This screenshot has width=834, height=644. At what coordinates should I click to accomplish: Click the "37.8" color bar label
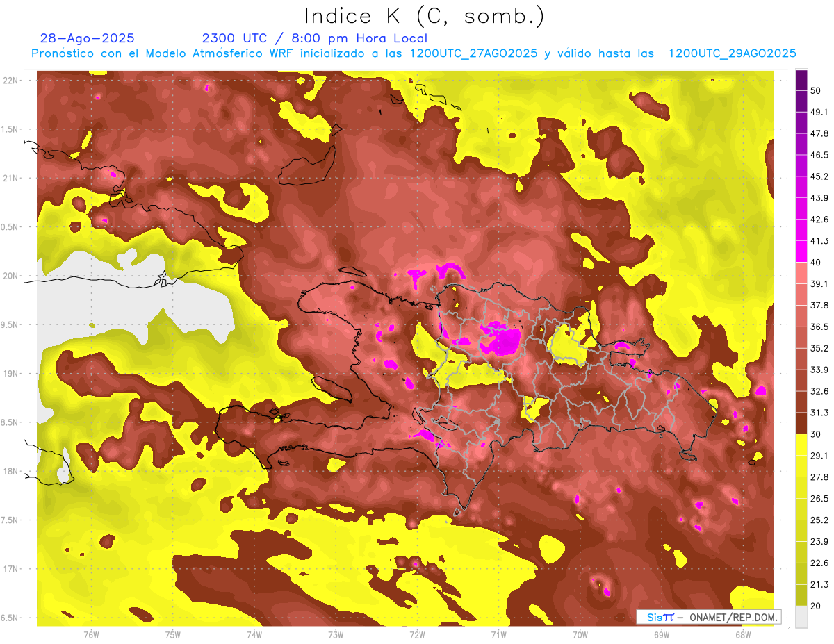click(819, 305)
